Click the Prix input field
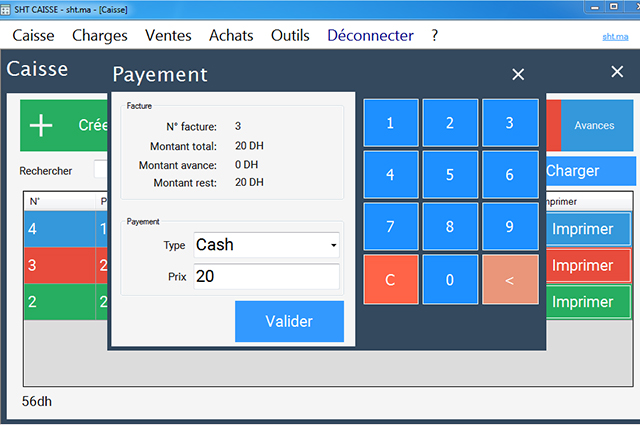Image resolution: width=640 pixels, height=425 pixels. pos(267,276)
